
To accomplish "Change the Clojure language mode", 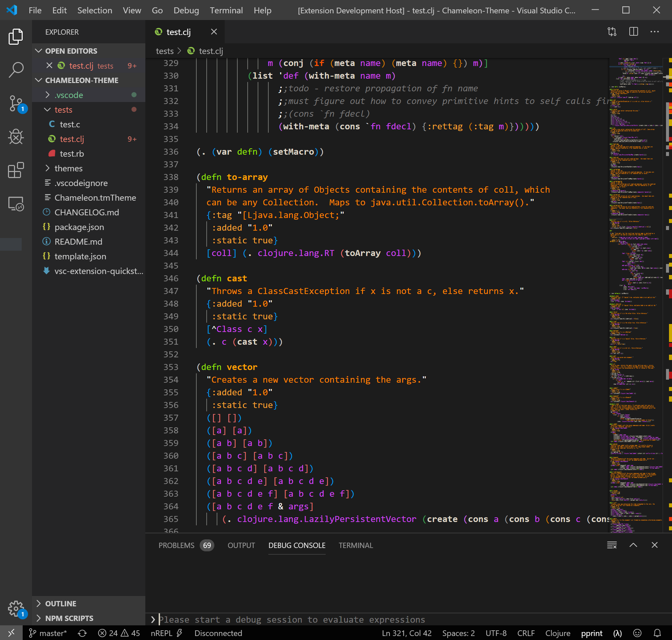I will click(557, 633).
